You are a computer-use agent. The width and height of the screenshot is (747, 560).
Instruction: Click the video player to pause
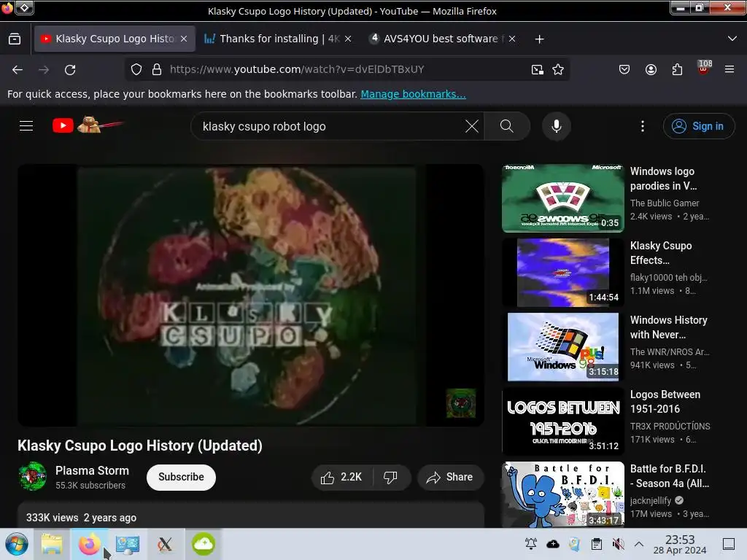click(251, 295)
